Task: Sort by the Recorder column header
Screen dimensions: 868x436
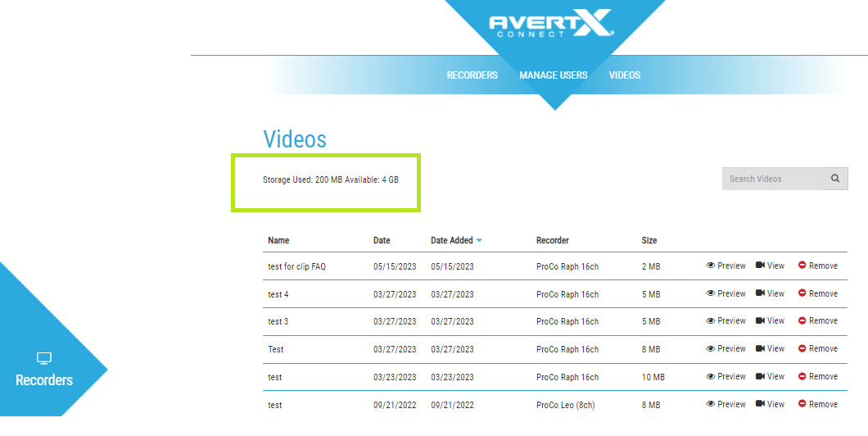Action: tap(553, 240)
